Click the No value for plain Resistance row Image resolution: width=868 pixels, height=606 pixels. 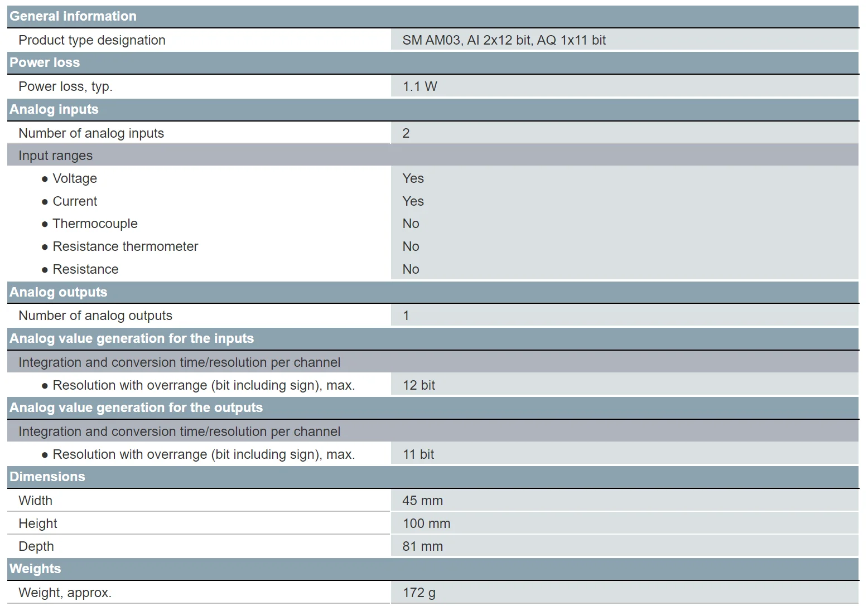click(x=411, y=269)
